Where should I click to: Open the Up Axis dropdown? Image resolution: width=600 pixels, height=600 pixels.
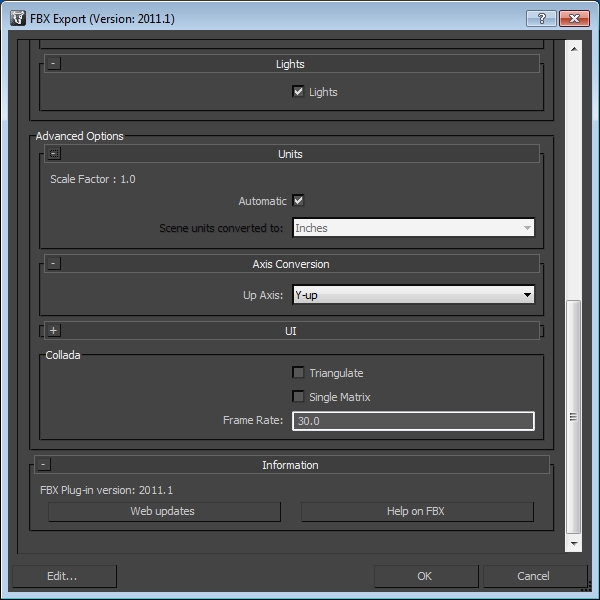click(413, 295)
